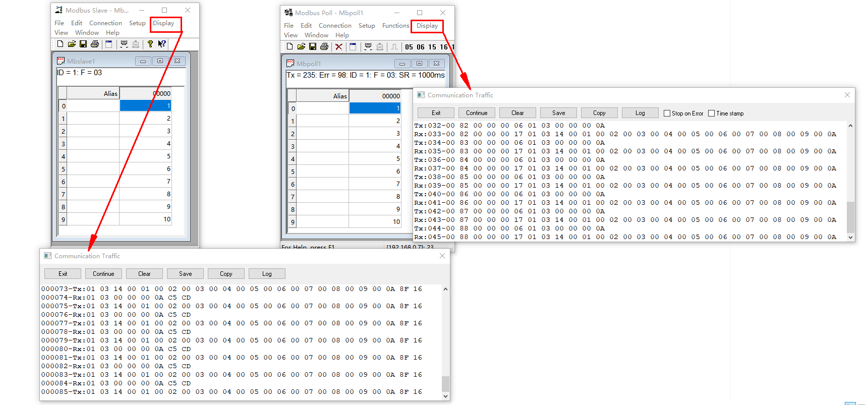The width and height of the screenshot is (868, 405).
Task: Open Connection menu in Modbus Poll
Action: point(335,26)
